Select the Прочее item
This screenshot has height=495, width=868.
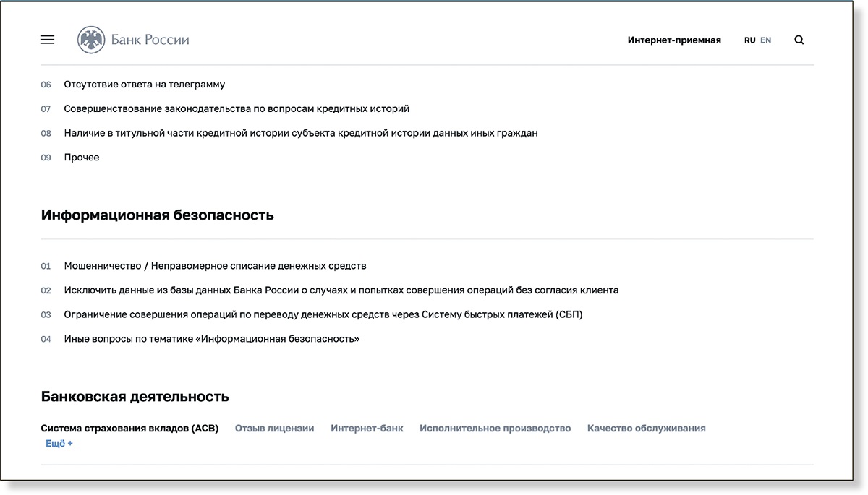coord(82,158)
